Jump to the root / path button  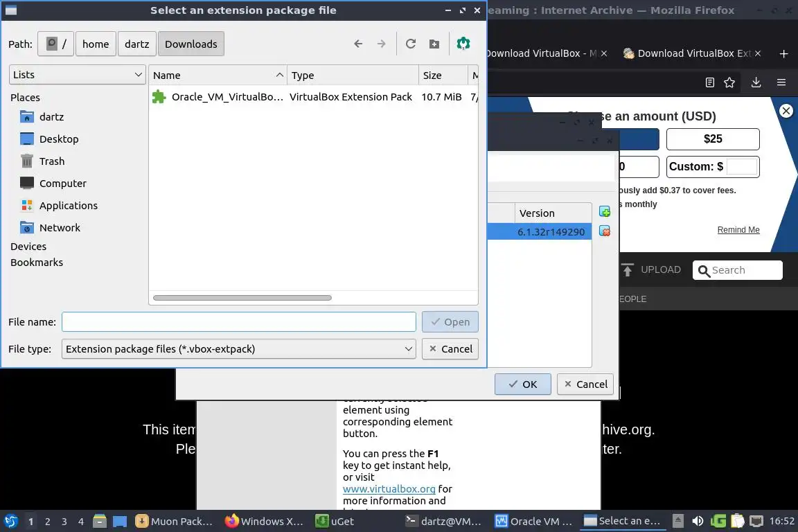[x=56, y=44]
